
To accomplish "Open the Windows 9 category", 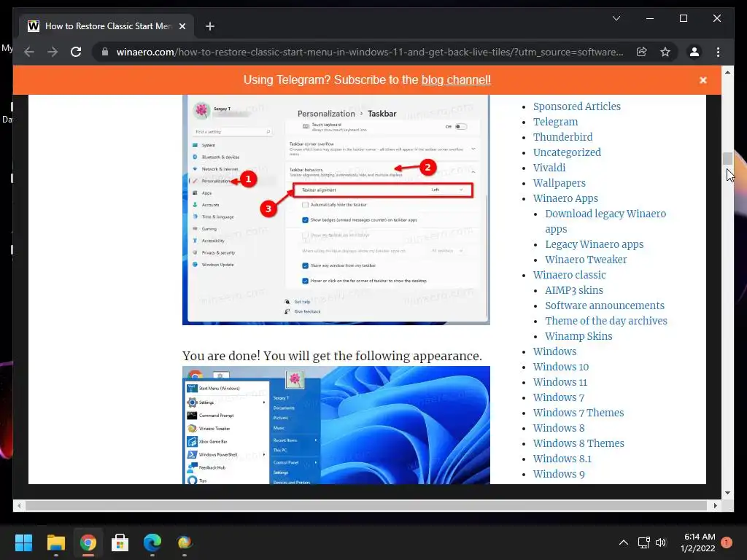I will click(x=558, y=474).
